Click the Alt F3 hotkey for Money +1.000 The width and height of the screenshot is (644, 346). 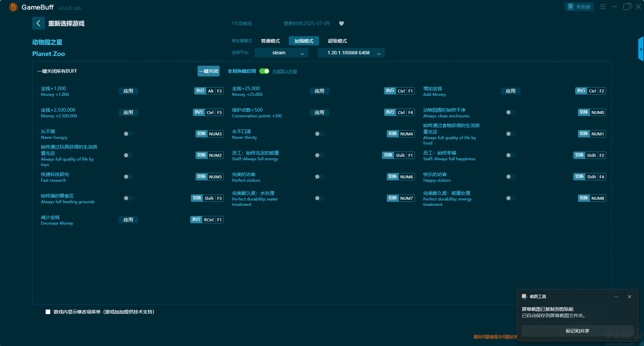tap(209, 91)
